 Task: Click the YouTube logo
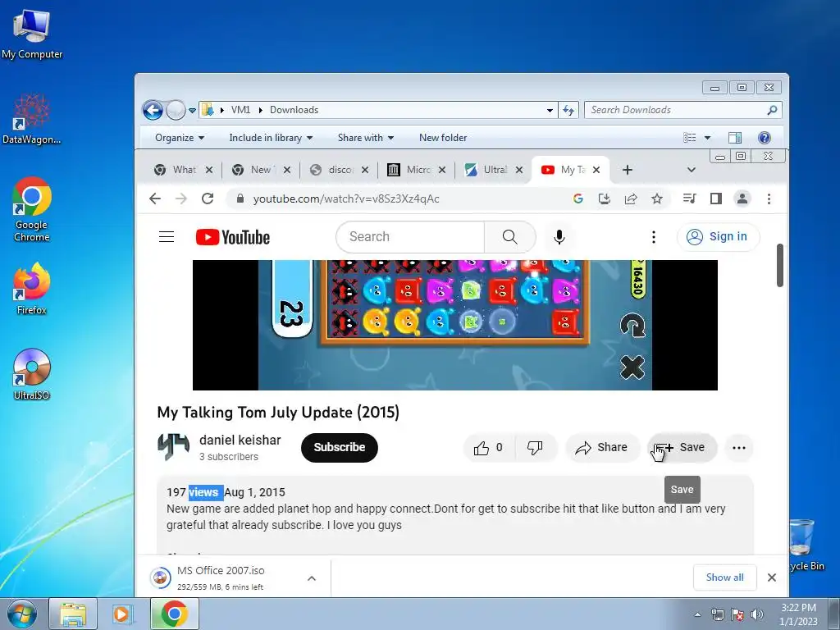coord(232,237)
